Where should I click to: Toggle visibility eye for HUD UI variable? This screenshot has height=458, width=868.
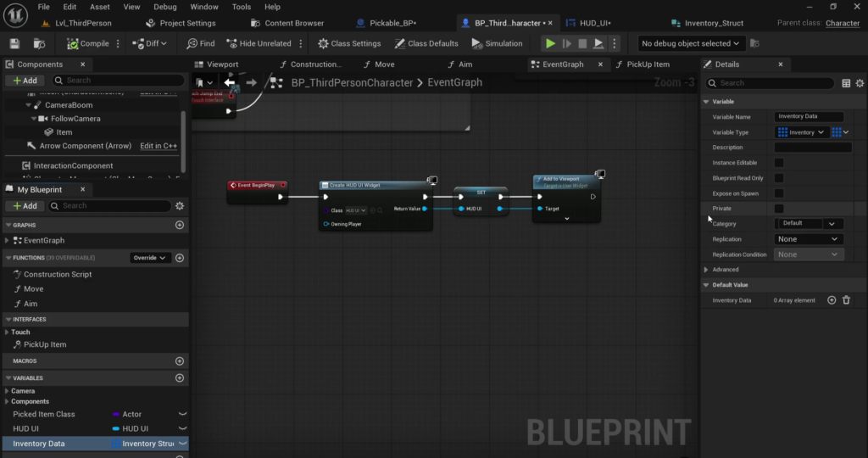[182, 428]
